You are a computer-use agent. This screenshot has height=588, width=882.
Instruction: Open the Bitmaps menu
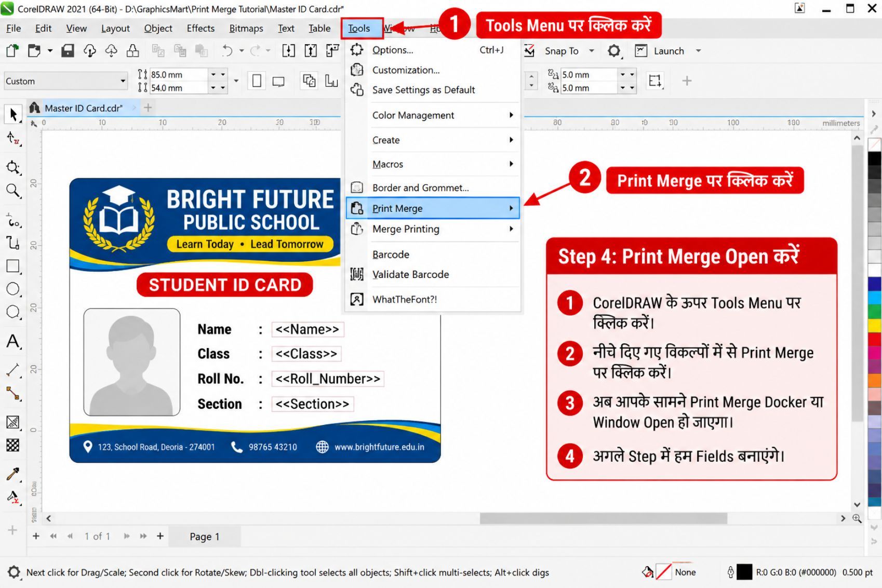[x=246, y=28]
